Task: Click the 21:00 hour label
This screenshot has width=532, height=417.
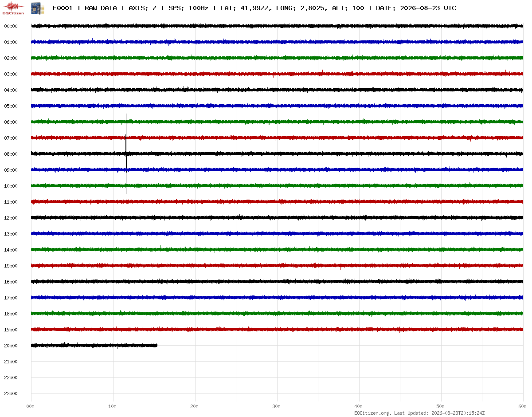Action: coord(11,362)
